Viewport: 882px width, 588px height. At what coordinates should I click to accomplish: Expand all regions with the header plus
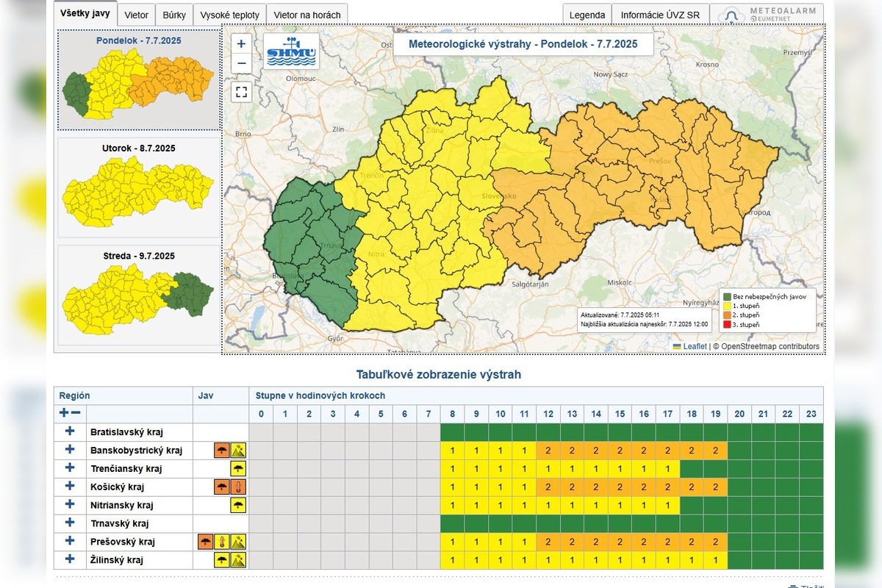pyautogui.click(x=64, y=414)
